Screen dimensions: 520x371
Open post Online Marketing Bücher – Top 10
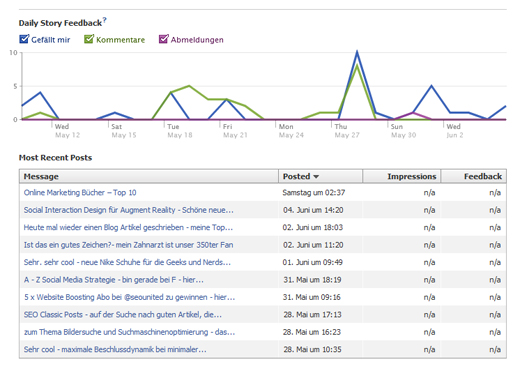coord(80,193)
